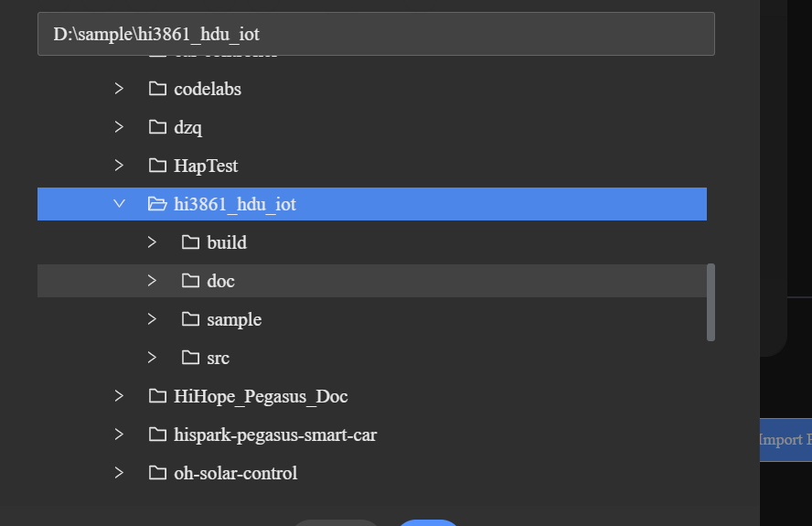Viewport: 812px width, 526px height.
Task: Expand the hispark-pegasus-smart-car folder
Action: pyautogui.click(x=119, y=435)
